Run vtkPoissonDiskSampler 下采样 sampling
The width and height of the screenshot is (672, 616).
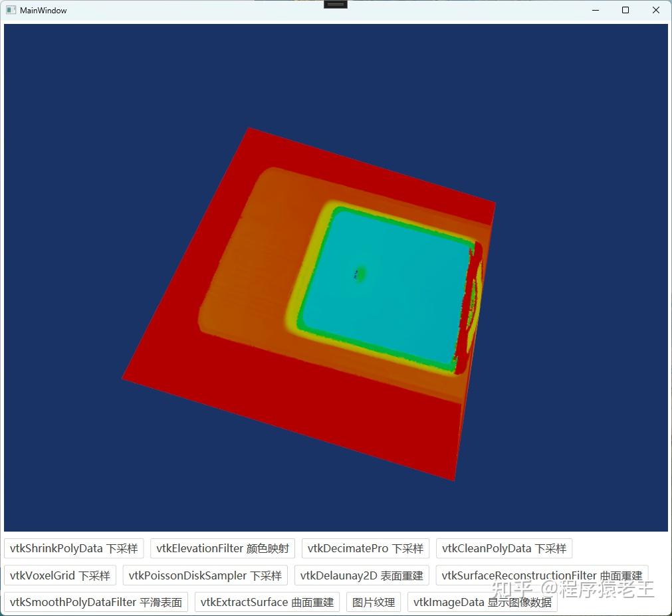[x=205, y=575]
